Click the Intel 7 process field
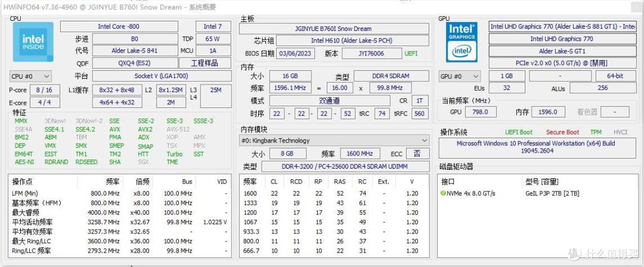 (213, 27)
